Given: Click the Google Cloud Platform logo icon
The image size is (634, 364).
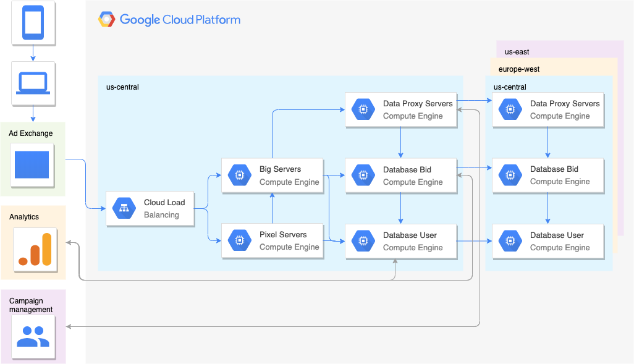Looking at the screenshot, I should (x=107, y=19).
